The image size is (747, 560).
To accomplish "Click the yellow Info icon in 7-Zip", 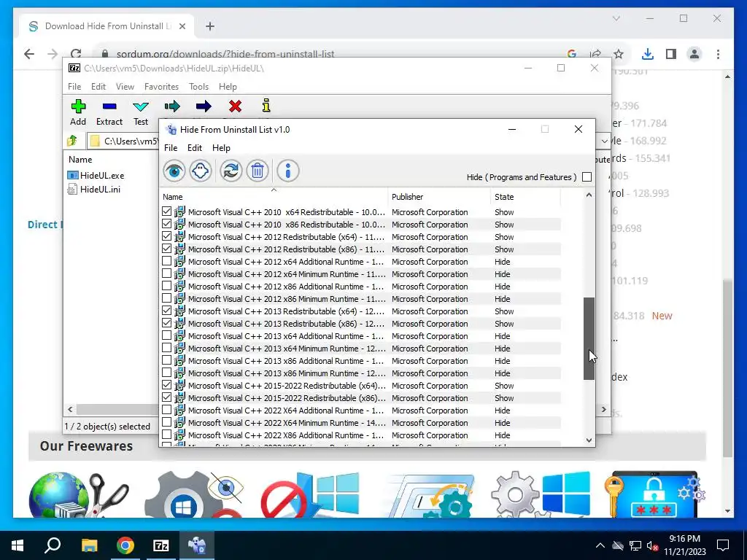I will pos(266,105).
